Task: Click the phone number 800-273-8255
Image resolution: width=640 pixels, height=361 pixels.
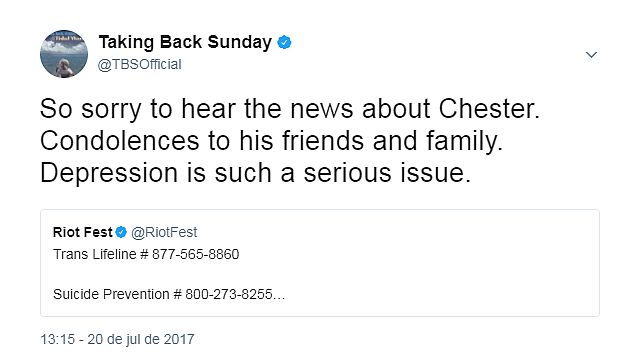Action: [x=229, y=294]
